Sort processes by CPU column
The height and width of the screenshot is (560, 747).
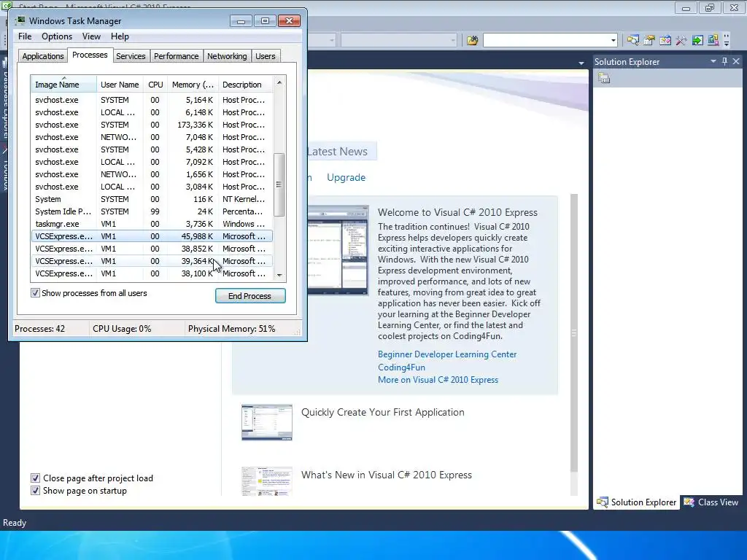pyautogui.click(x=155, y=85)
